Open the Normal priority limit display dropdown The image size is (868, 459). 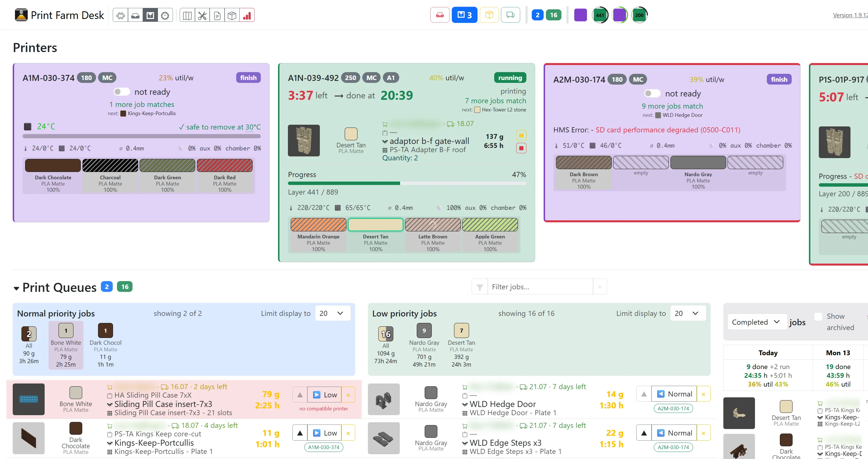pyautogui.click(x=333, y=313)
